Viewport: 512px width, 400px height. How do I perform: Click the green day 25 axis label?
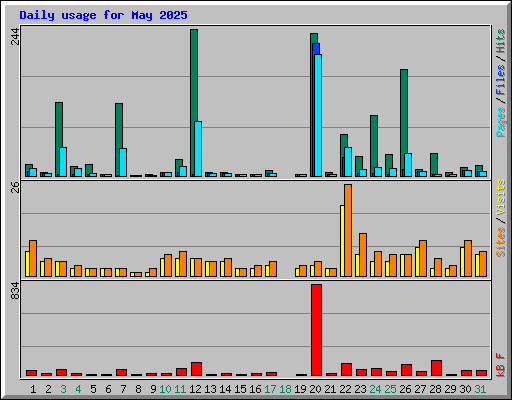click(390, 389)
